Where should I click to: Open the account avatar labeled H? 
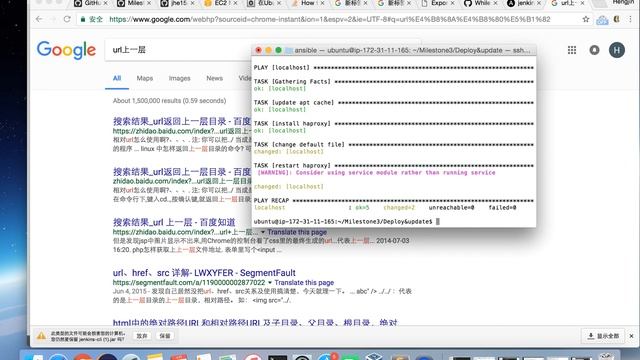click(617, 50)
